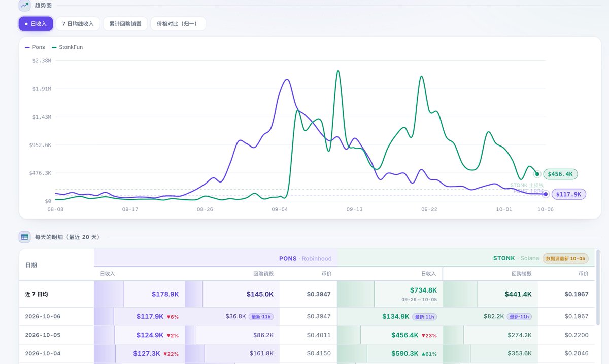Click the $178.9K seven-day average PONS revenue
Viewport: 609px width, 364px height.
[x=165, y=294]
